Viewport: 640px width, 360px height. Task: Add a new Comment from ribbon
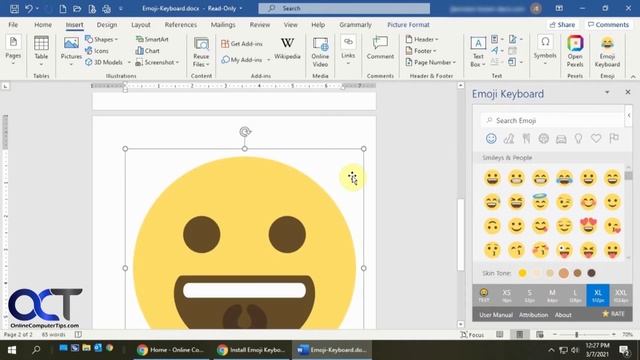(380, 48)
